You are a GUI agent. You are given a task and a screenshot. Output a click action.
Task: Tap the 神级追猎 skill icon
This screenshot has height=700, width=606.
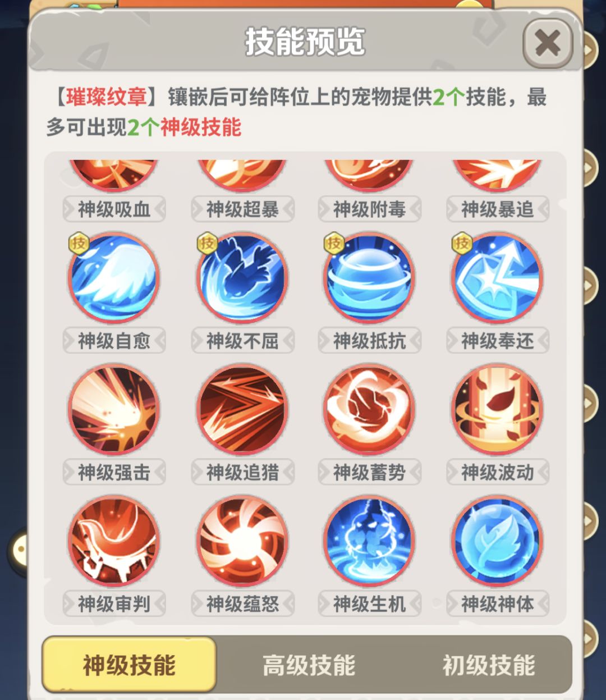coord(242,410)
